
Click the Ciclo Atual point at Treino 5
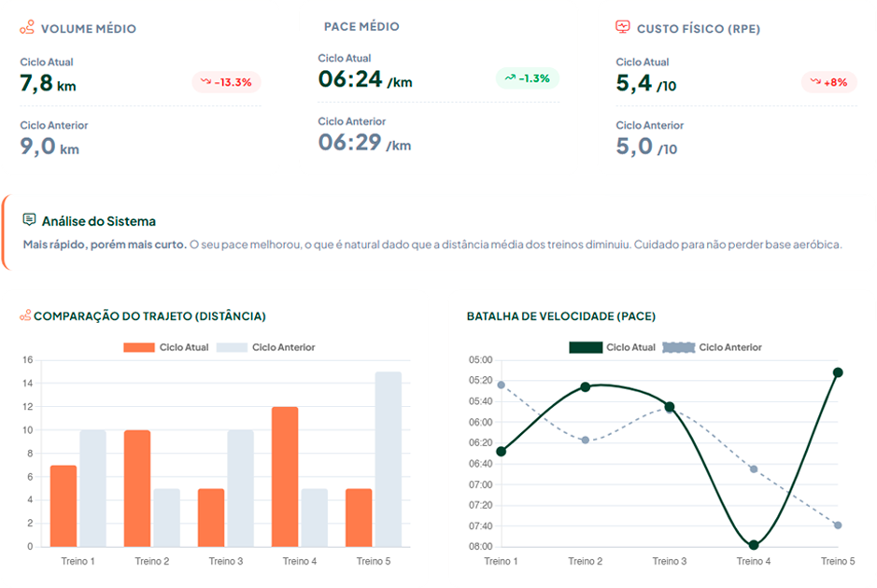click(838, 372)
